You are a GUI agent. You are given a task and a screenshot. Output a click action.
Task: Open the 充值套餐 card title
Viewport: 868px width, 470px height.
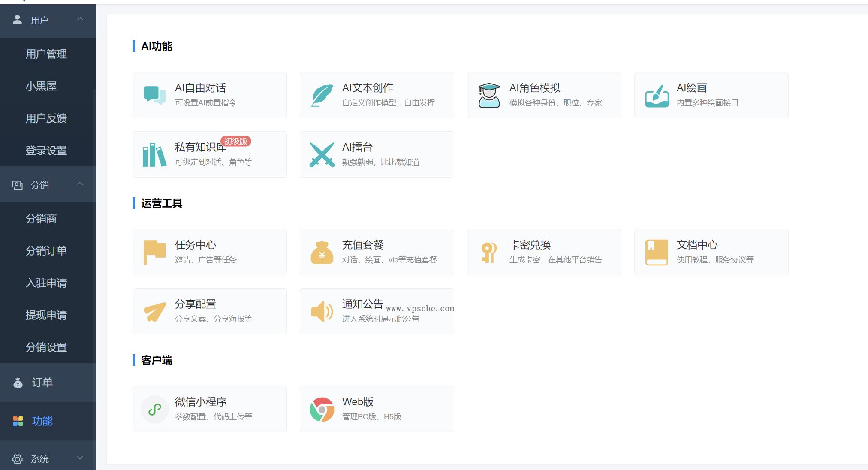pos(362,245)
